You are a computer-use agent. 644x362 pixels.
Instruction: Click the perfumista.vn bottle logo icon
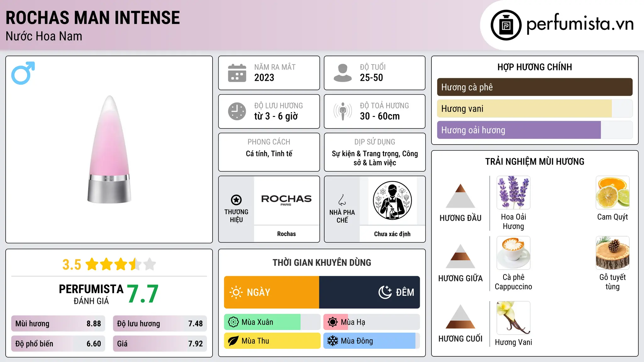coord(506,25)
